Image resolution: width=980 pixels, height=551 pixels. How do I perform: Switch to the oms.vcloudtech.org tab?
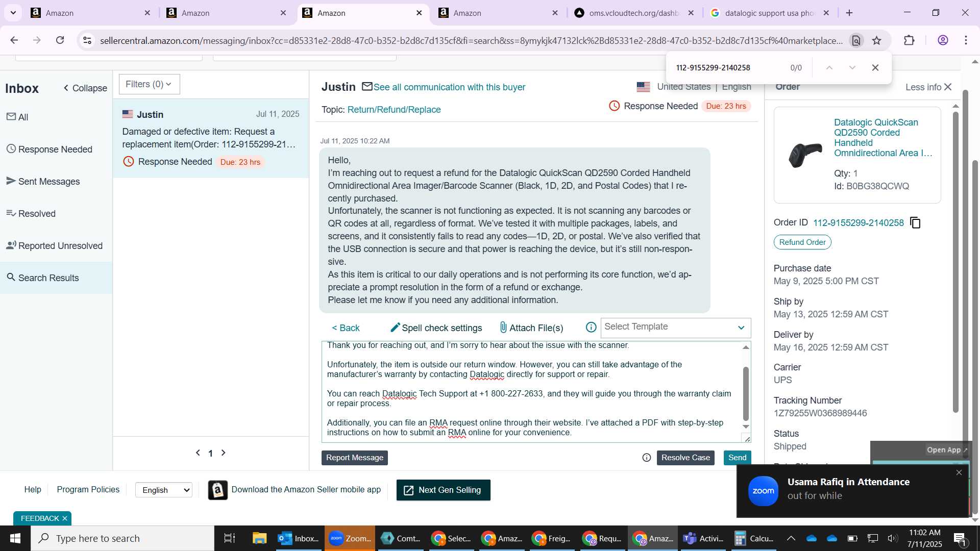[x=634, y=13]
